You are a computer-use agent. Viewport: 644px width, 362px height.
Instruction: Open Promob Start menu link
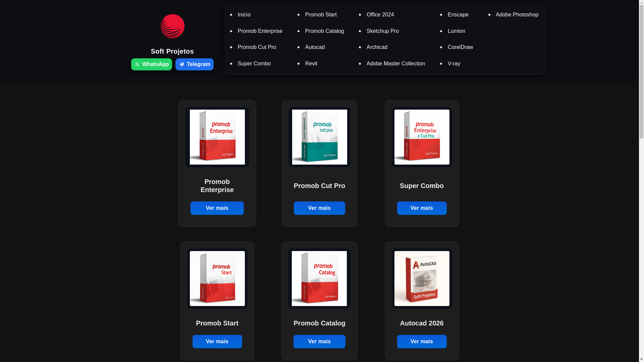(x=321, y=15)
